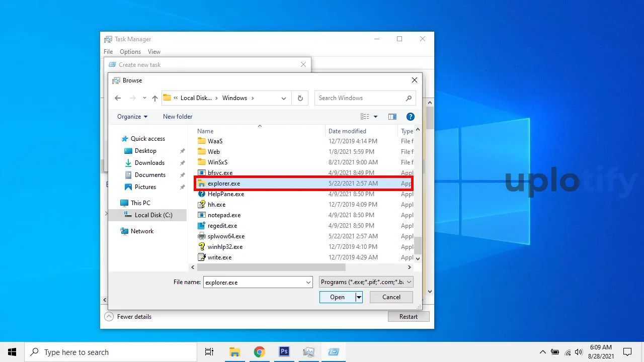Open the Programs file type filter
The width and height of the screenshot is (644, 362).
[366, 282]
